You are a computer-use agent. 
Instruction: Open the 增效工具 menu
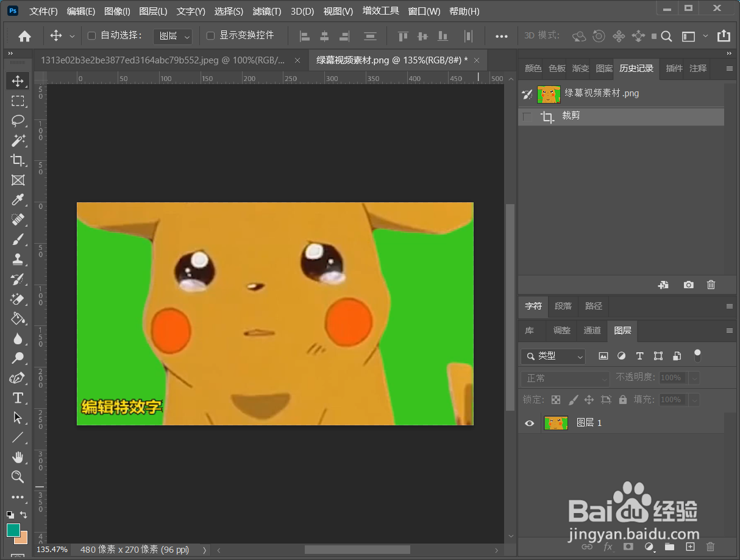pos(381,11)
